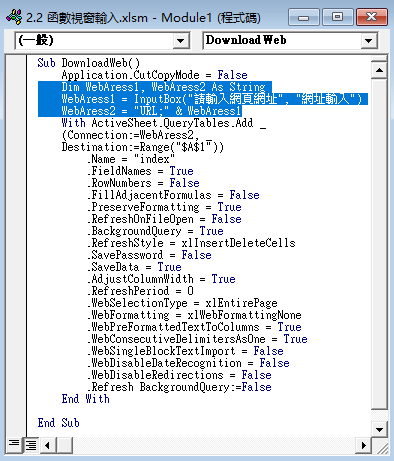The width and height of the screenshot is (394, 461).
Task: Place cursor on Sub DownloadWeb() declaration
Action: [88, 63]
